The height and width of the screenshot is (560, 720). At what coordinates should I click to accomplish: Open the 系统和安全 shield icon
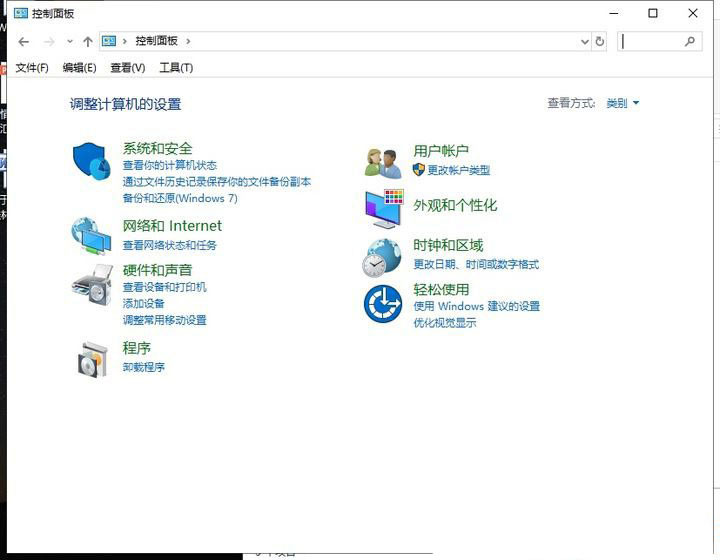[x=92, y=161]
